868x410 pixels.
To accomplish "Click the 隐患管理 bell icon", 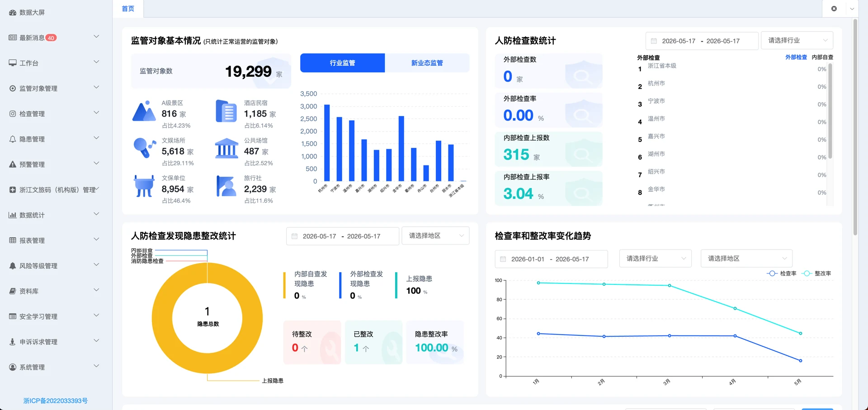I will coord(13,139).
